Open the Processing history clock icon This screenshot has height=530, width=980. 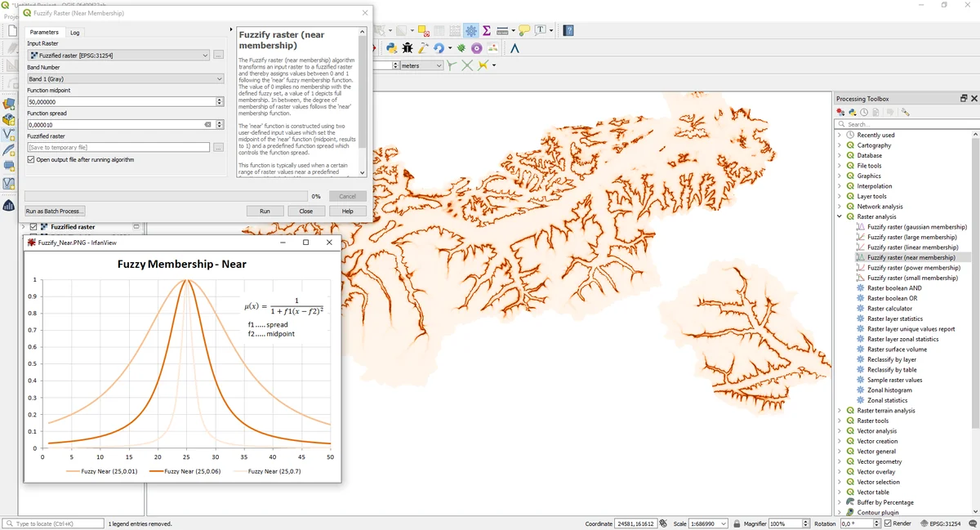[x=863, y=112]
